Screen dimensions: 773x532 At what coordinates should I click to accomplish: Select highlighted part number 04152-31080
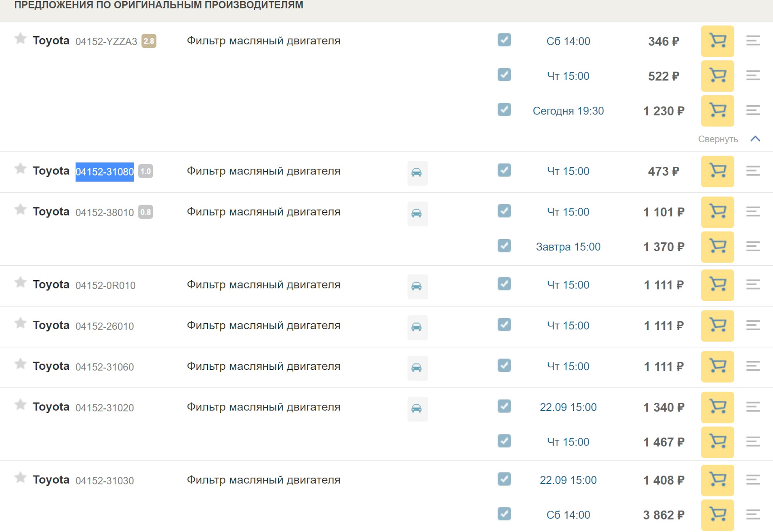click(x=105, y=172)
